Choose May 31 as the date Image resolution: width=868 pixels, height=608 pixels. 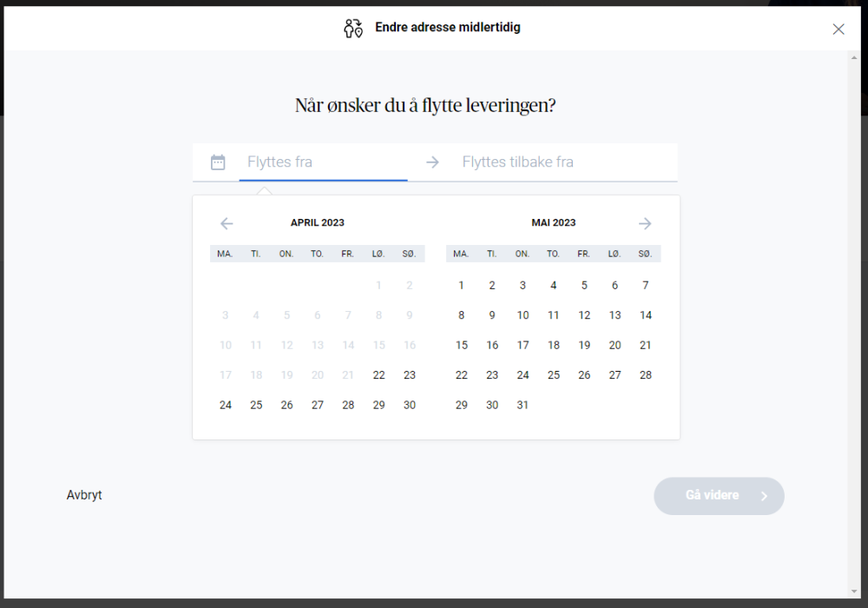[x=523, y=405]
